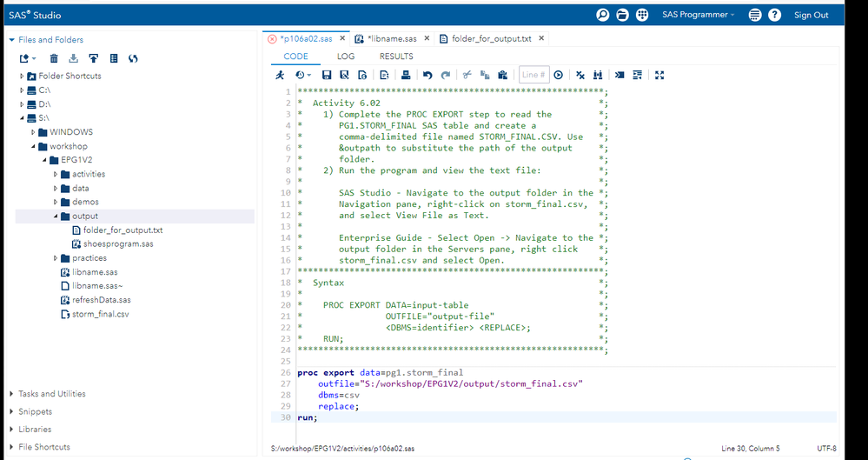Collapse the Files and Folders section
Image resolution: width=868 pixels, height=460 pixels.
click(11, 40)
